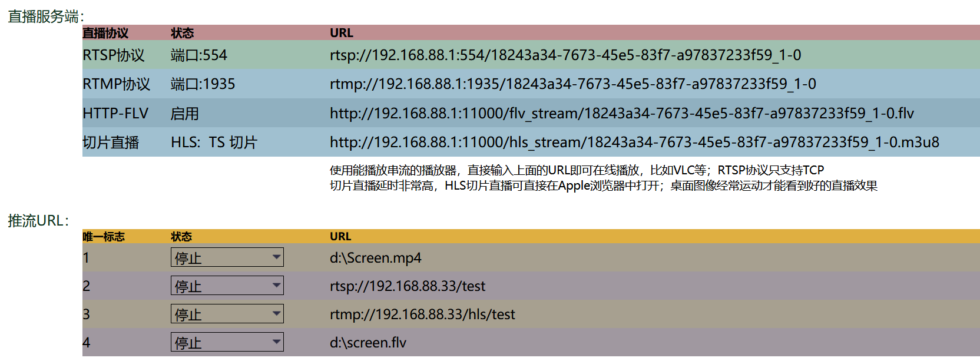Click the dropdown arrow beside stream 1 status
This screenshot has height=361, width=980.
(276, 257)
